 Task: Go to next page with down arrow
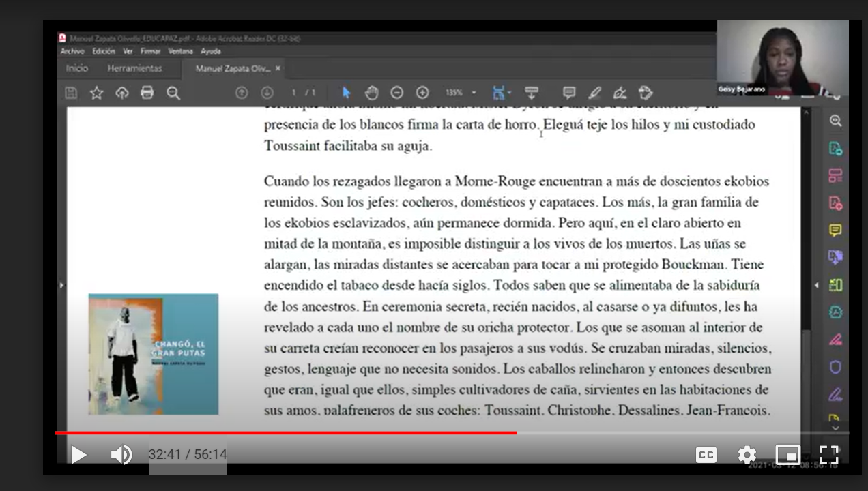point(267,93)
